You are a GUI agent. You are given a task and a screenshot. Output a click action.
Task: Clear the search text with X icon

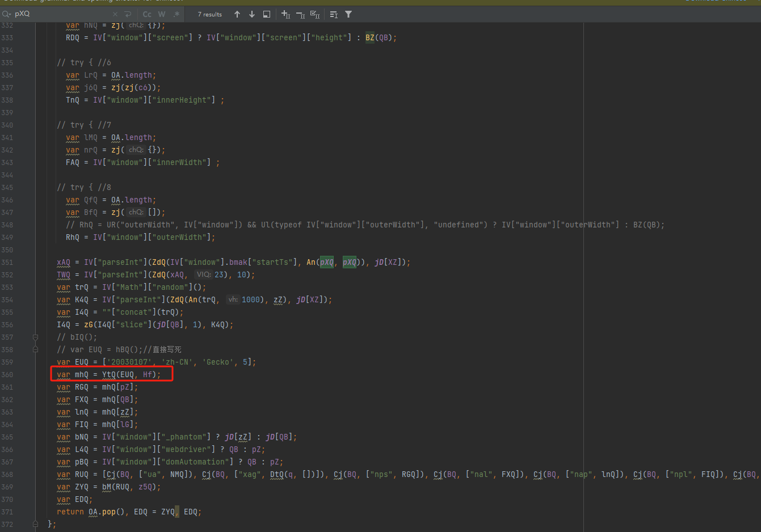(x=115, y=14)
